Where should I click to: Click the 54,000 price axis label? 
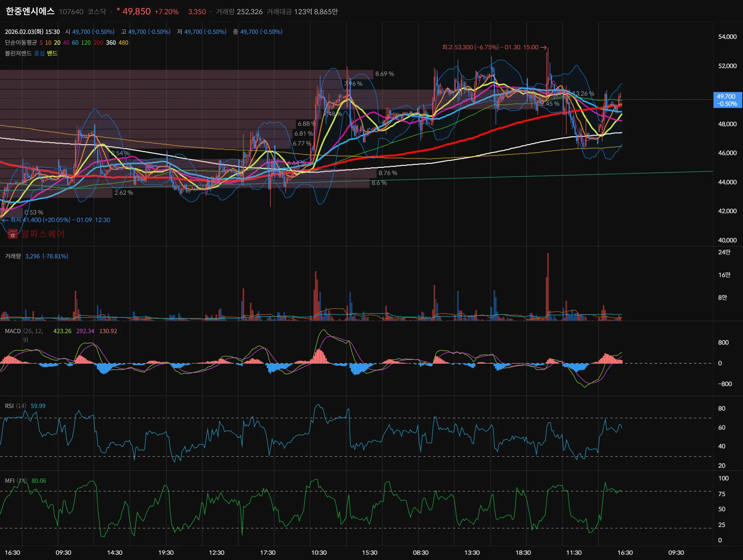727,37
